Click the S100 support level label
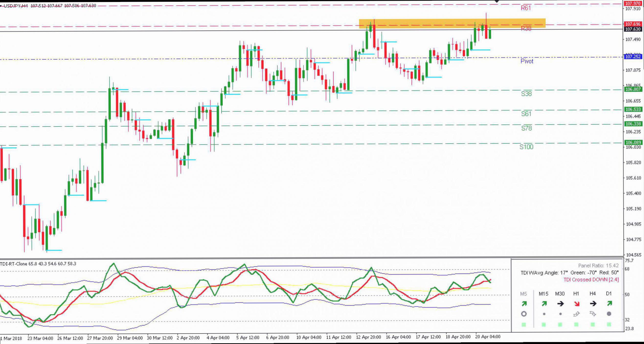The width and height of the screenshot is (644, 344). [527, 147]
